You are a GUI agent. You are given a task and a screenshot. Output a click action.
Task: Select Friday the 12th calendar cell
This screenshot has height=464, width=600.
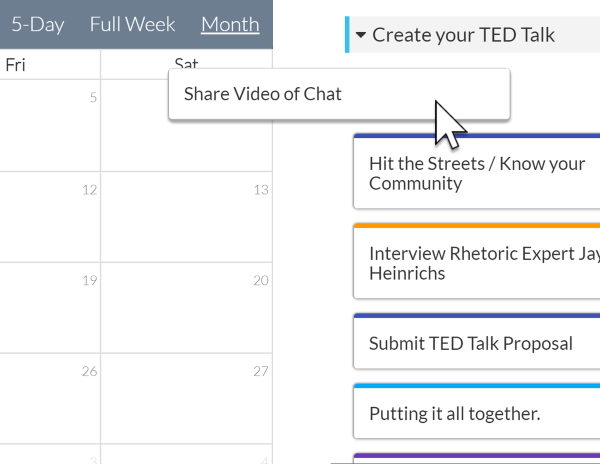pos(50,216)
